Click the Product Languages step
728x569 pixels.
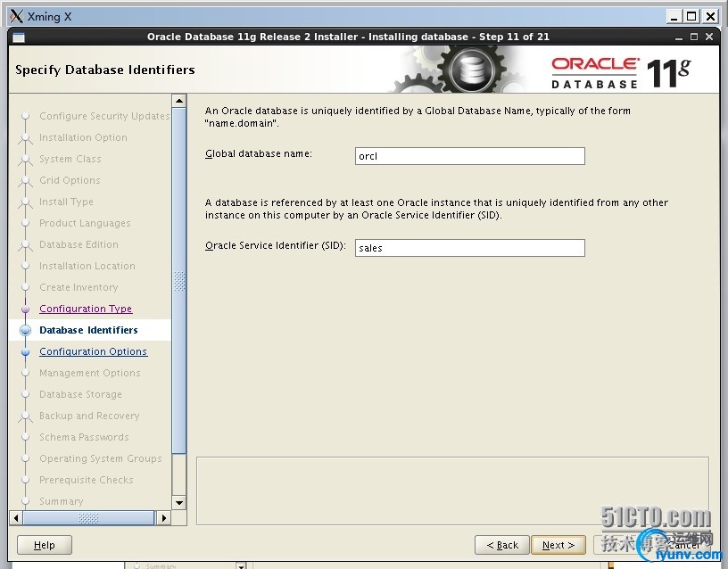click(85, 223)
